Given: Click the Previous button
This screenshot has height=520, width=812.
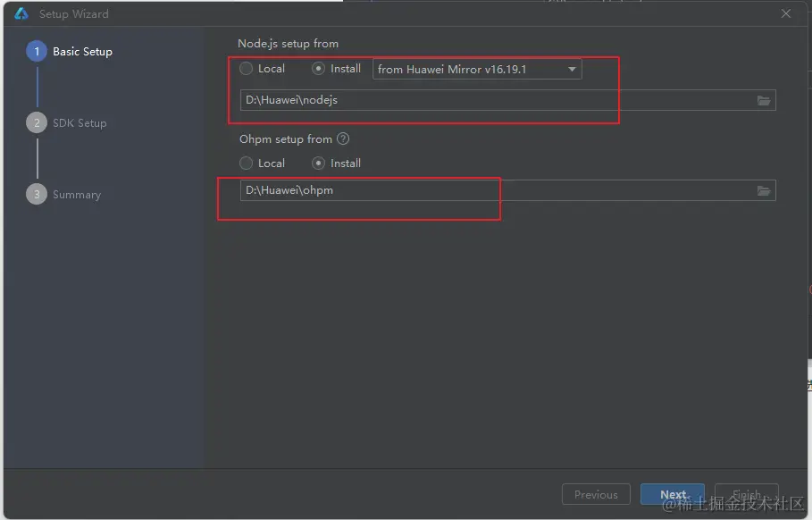Looking at the screenshot, I should pyautogui.click(x=596, y=494).
